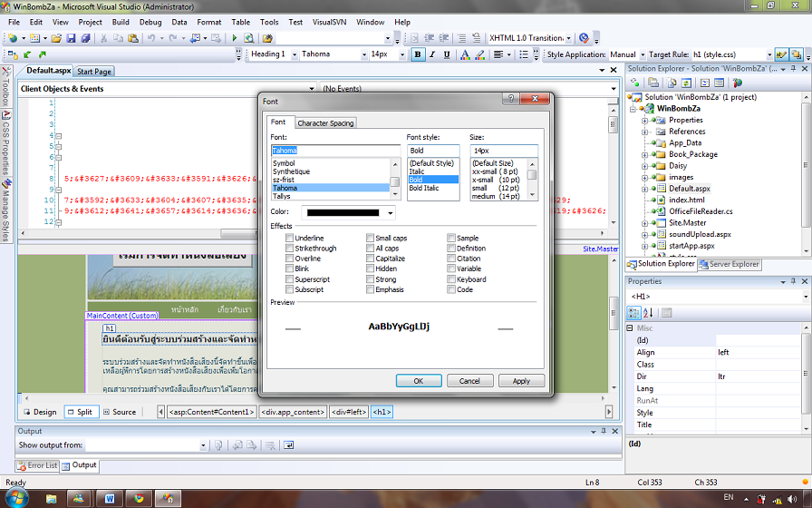Click the View Code icon in Solution Explorer
Viewport: 812px width, 508px height.
point(705,83)
